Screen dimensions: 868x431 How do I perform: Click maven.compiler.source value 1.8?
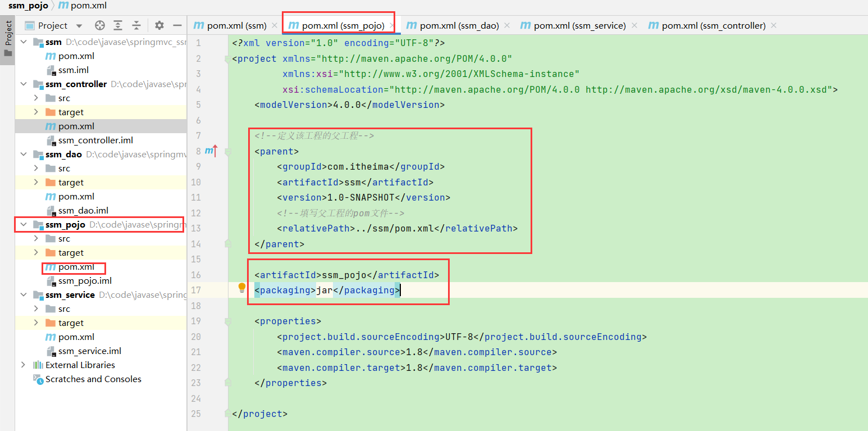[x=414, y=352]
